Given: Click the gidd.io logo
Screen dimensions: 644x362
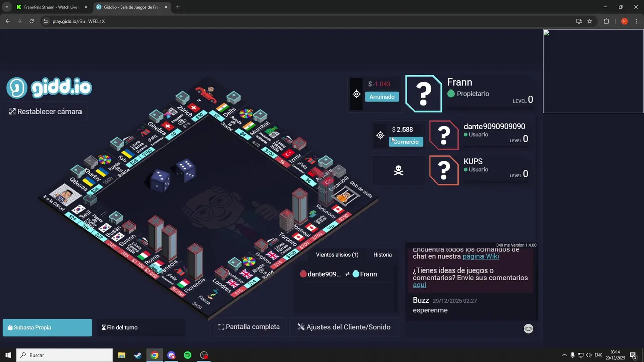Looking at the screenshot, I should pos(49,88).
